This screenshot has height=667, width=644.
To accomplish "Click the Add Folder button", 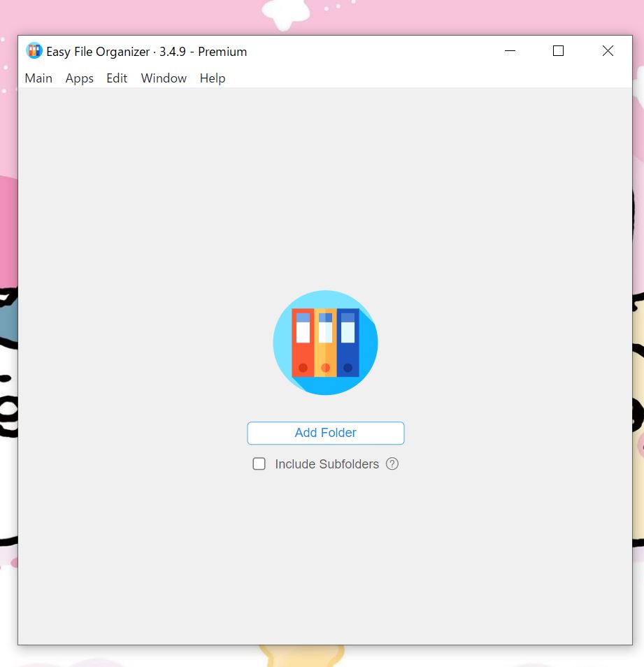I will (x=326, y=433).
